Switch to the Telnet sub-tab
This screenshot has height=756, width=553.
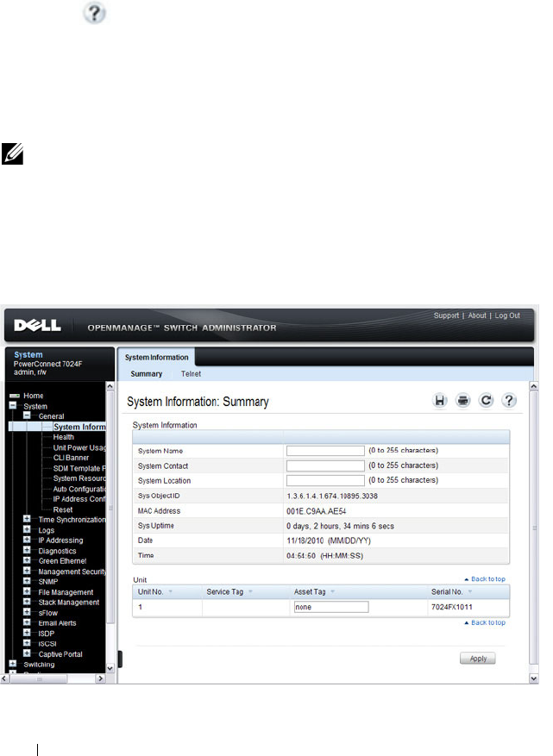coord(191,373)
